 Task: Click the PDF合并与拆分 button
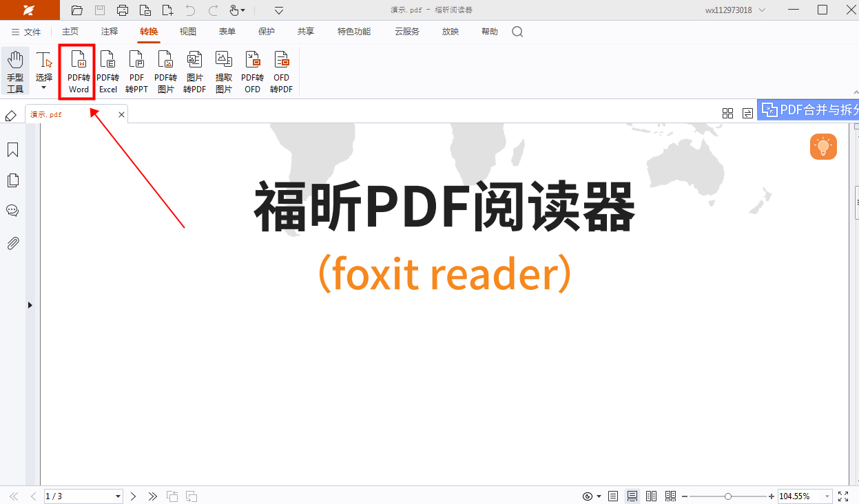coord(811,109)
